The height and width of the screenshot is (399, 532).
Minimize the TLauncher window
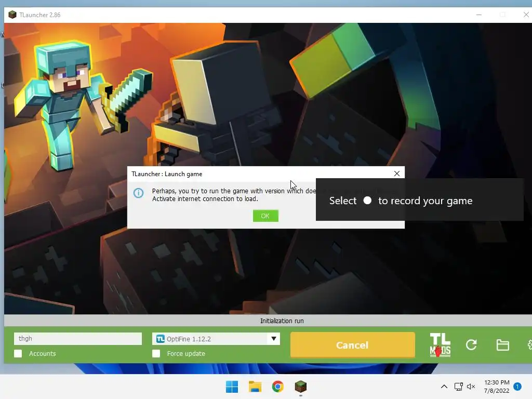[x=478, y=15]
